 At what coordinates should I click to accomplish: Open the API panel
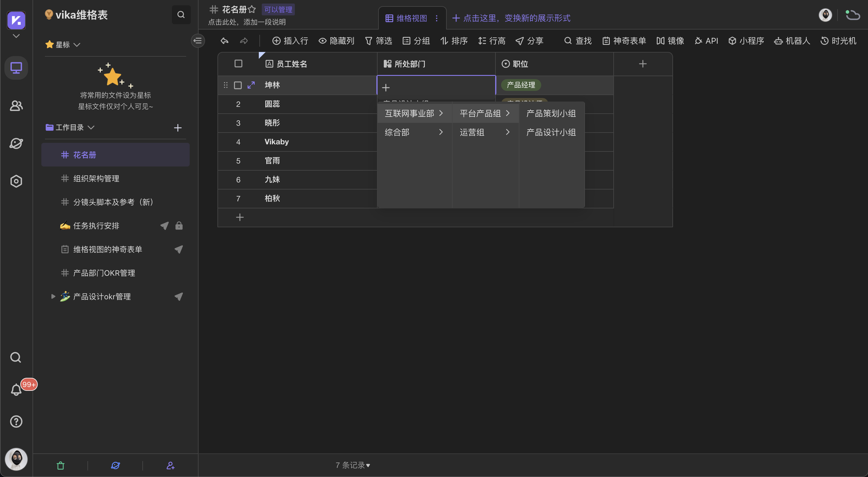tap(706, 41)
